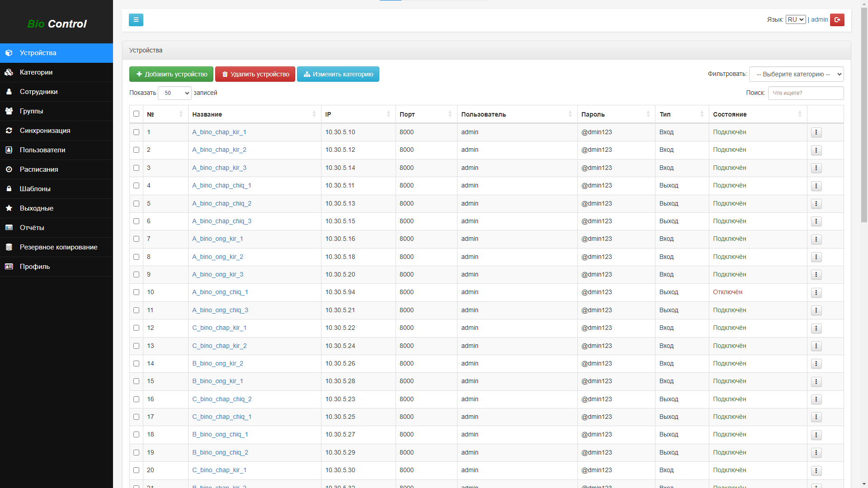Viewport: 868px width, 488px height.
Task: Toggle the sidebar hamburger menu button
Action: (136, 20)
